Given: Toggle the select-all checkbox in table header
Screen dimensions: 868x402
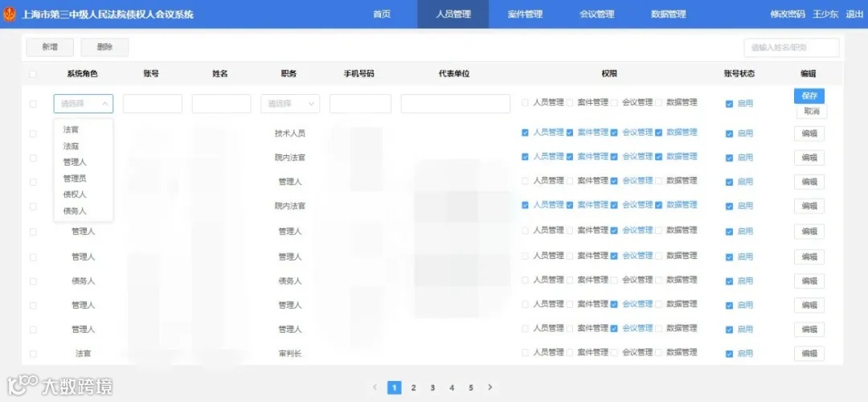Looking at the screenshot, I should [33, 74].
